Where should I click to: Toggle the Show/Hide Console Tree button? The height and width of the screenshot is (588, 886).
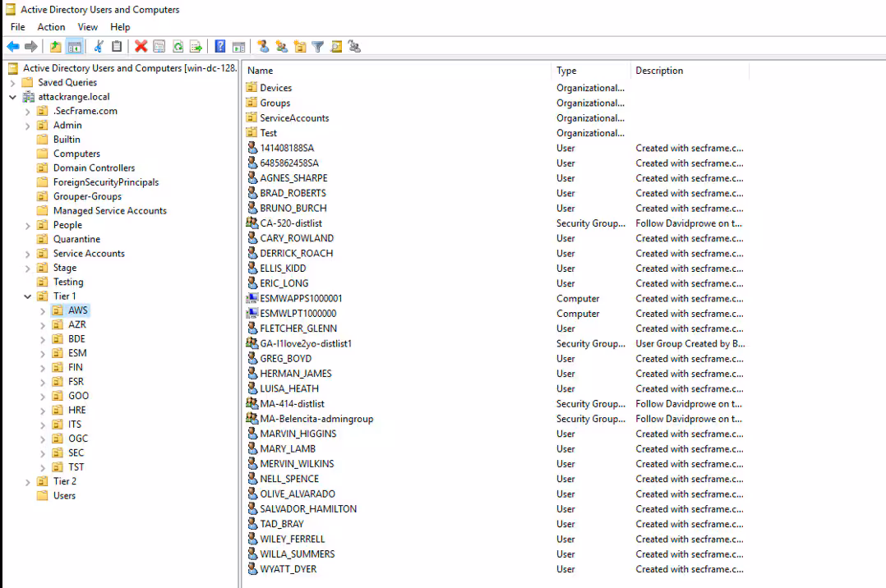(74, 47)
